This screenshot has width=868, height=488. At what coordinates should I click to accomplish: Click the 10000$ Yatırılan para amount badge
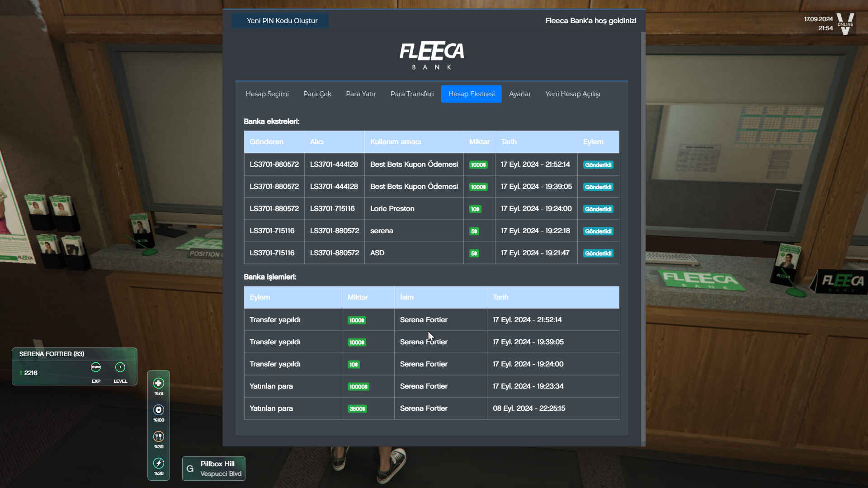tap(358, 387)
